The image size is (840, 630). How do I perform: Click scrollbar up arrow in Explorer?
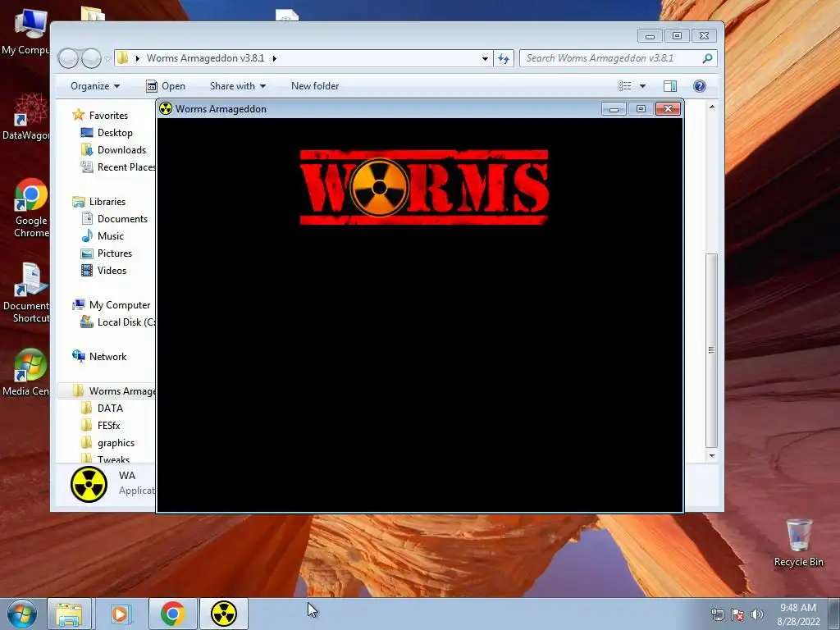pos(711,107)
